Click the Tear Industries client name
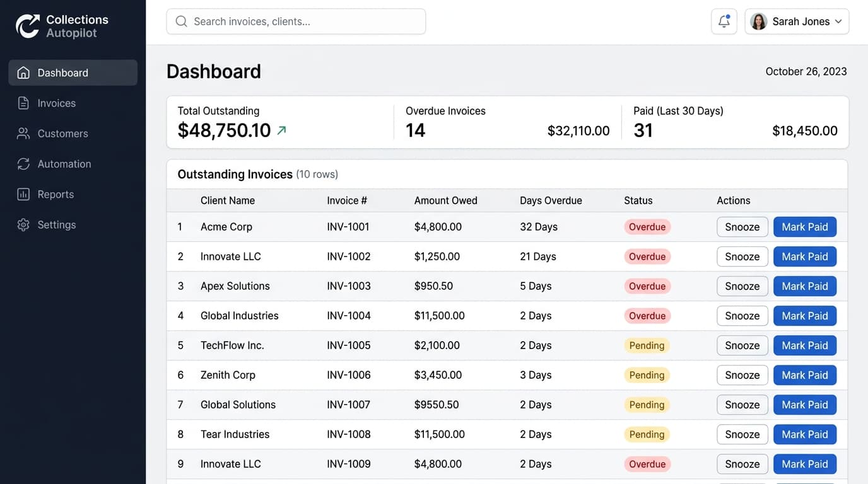The image size is (868, 484). coord(235,434)
